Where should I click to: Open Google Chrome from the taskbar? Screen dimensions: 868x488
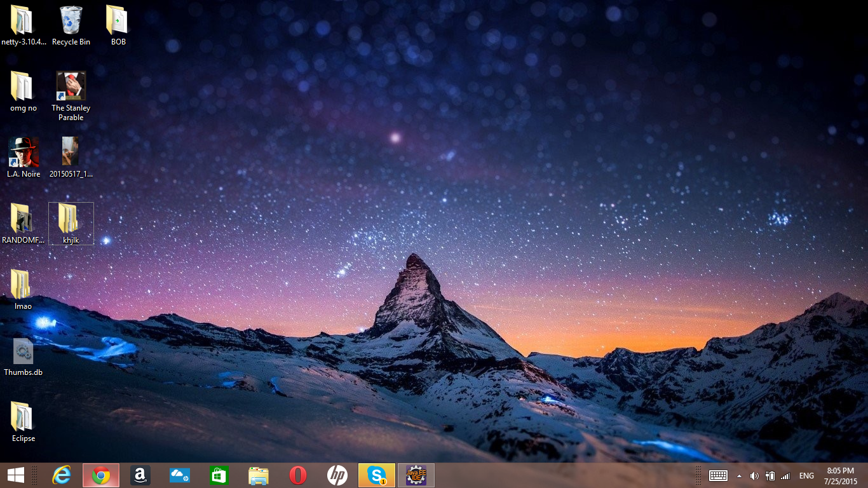100,475
